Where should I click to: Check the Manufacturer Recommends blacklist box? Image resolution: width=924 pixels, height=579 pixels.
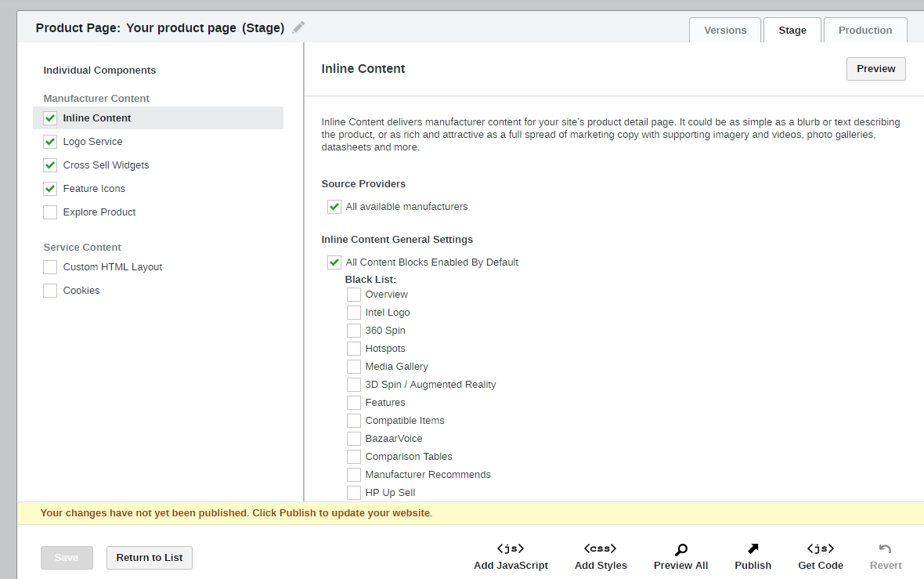354,475
